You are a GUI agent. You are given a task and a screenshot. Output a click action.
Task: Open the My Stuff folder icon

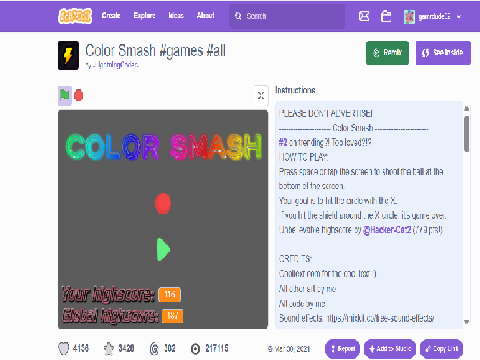pyautogui.click(x=386, y=16)
